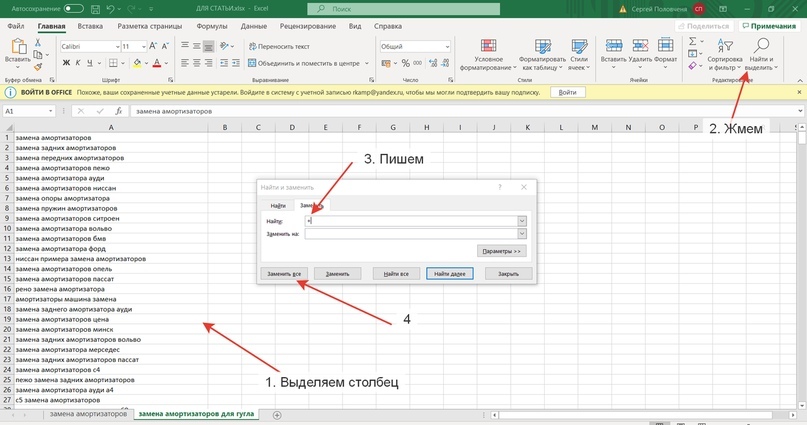Click the add new sheet plus icon
Viewport: 807px width, 425px height.
tap(277, 415)
